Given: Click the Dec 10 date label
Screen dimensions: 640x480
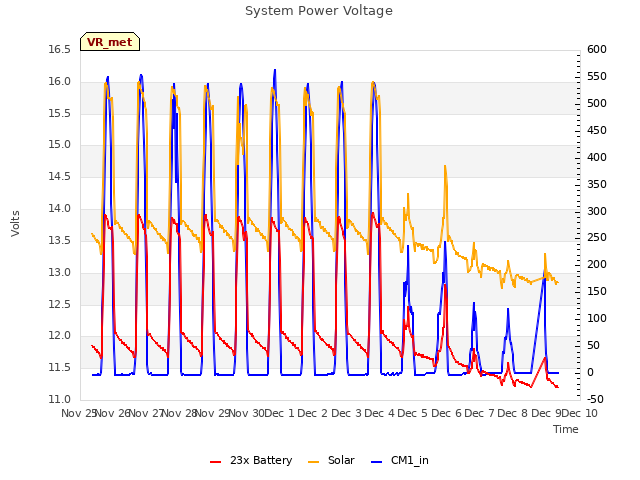Looking at the screenshot, I should pos(580,414).
